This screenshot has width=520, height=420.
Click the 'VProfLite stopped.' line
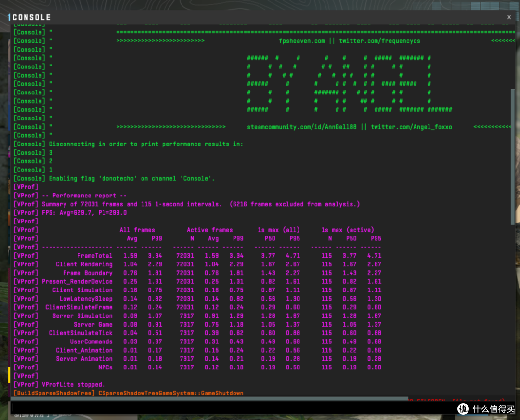coord(74,385)
